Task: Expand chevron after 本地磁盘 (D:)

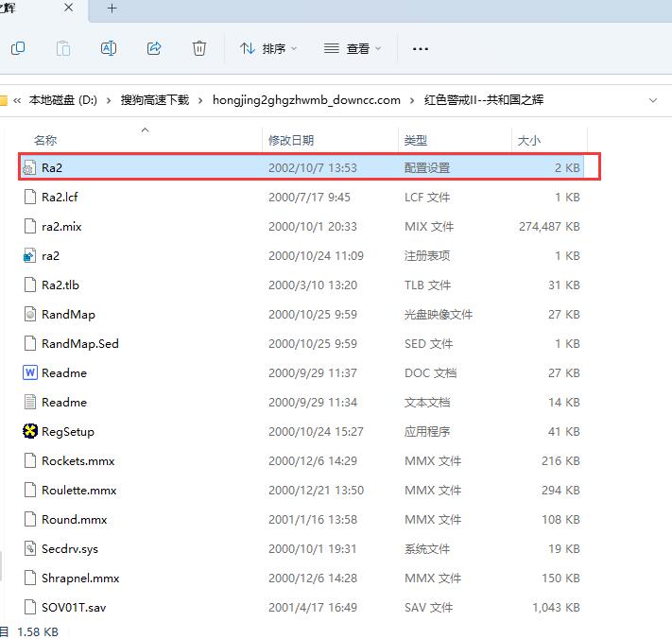Action: pos(109,100)
